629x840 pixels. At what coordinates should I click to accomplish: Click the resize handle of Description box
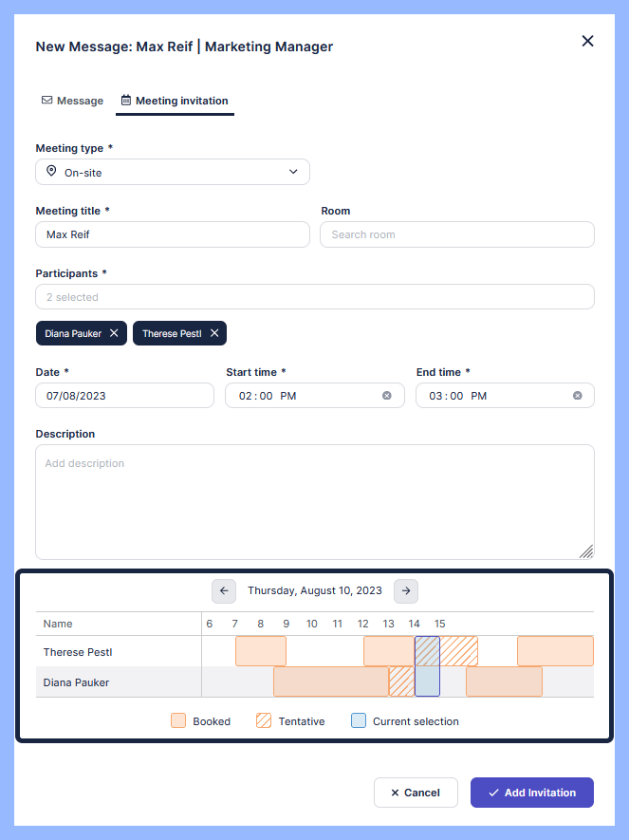(586, 551)
